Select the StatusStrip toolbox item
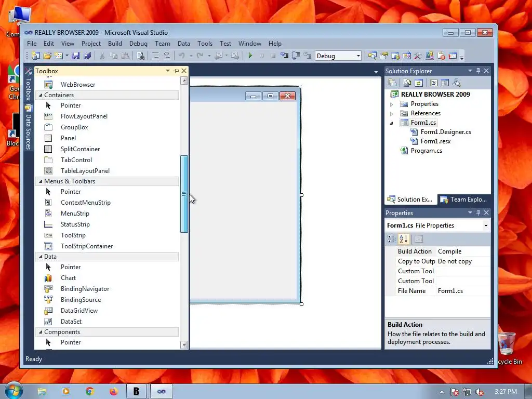The image size is (532, 399). tap(75, 224)
